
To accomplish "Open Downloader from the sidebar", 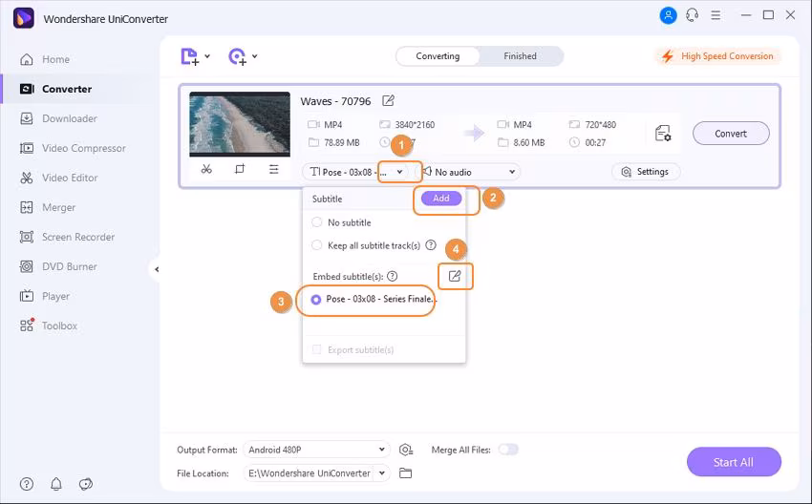I will click(58, 118).
